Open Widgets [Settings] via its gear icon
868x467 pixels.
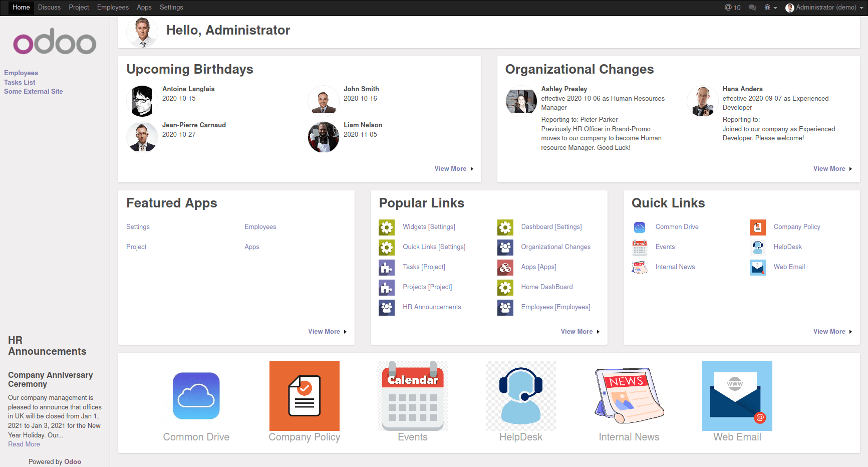[x=387, y=227]
